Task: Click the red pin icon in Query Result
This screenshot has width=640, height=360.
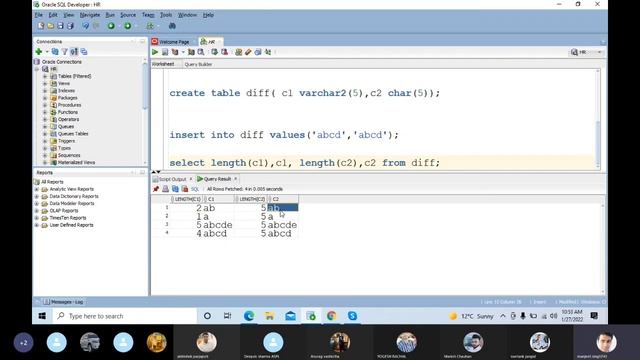Action: coord(156,189)
